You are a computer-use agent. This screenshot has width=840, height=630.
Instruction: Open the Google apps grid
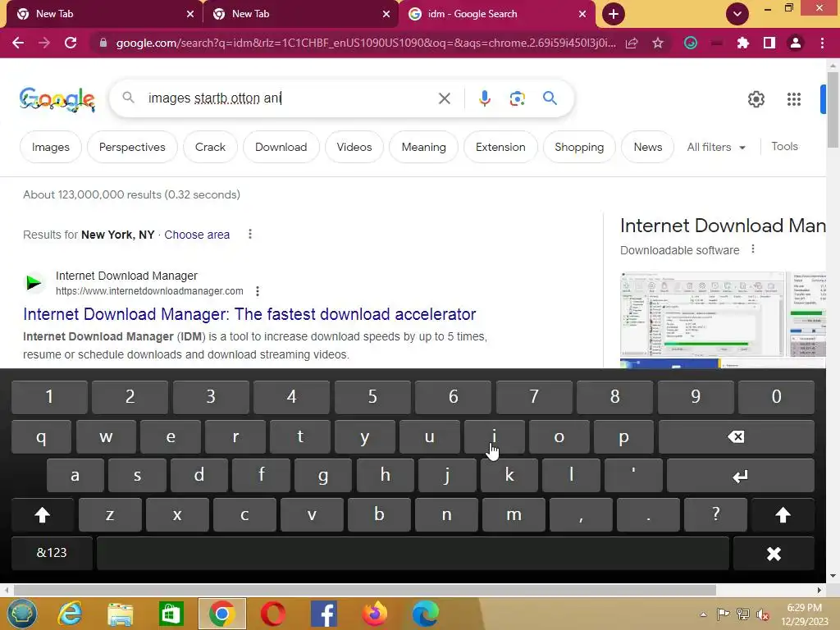pyautogui.click(x=794, y=99)
